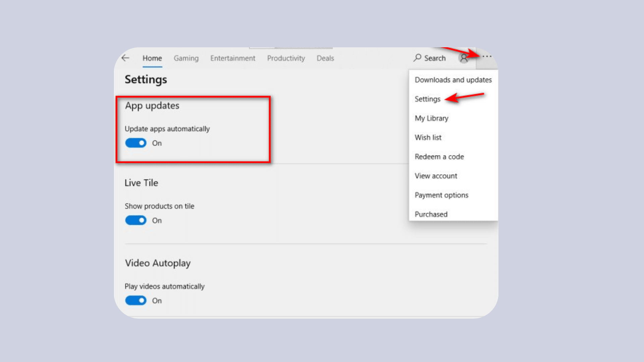
Task: Open the Purchased menu entry
Action: click(x=431, y=214)
